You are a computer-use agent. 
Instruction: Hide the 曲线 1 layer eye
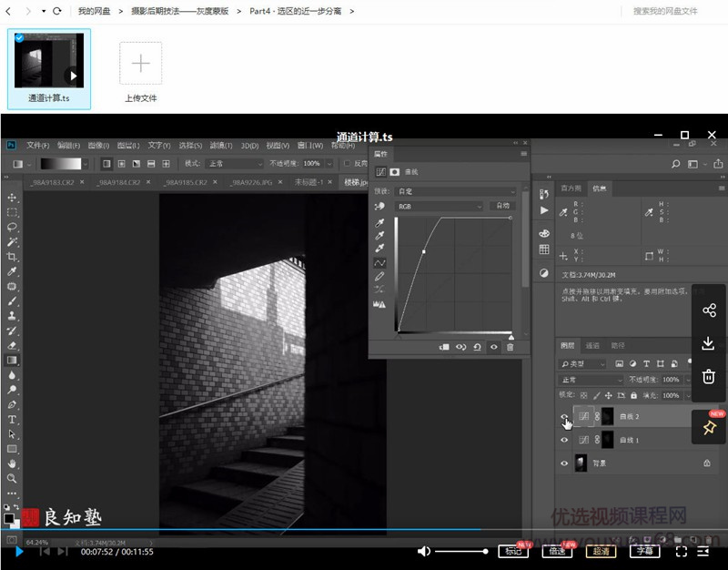(564, 440)
